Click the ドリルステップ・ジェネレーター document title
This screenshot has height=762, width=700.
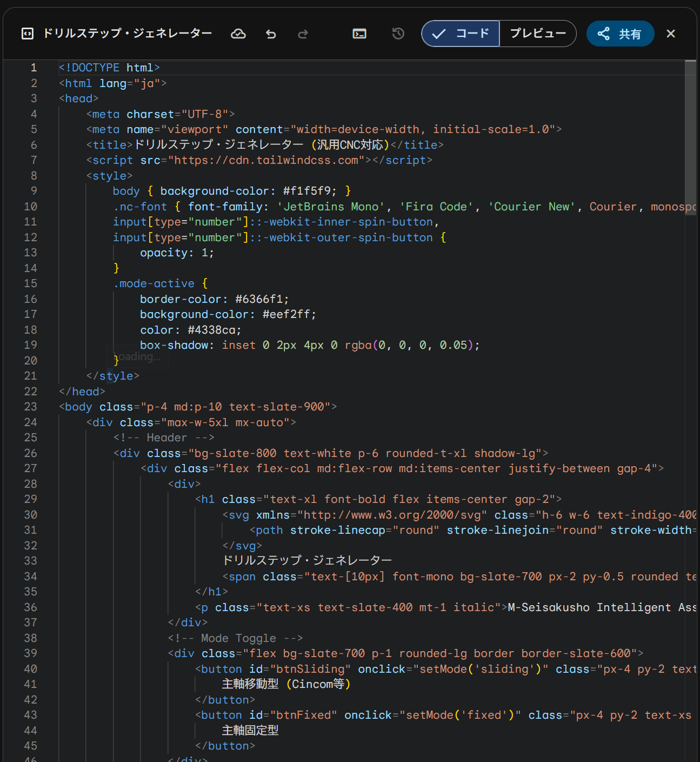point(128,34)
